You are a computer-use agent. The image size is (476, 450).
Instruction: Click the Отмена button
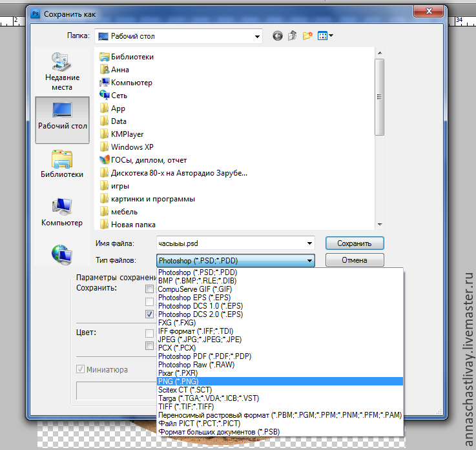[355, 260]
